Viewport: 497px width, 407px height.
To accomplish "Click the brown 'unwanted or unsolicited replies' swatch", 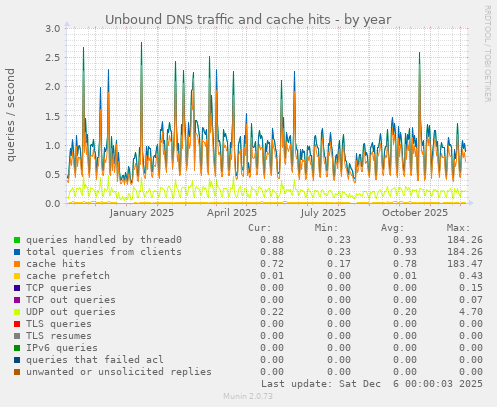I will pos(17,372).
